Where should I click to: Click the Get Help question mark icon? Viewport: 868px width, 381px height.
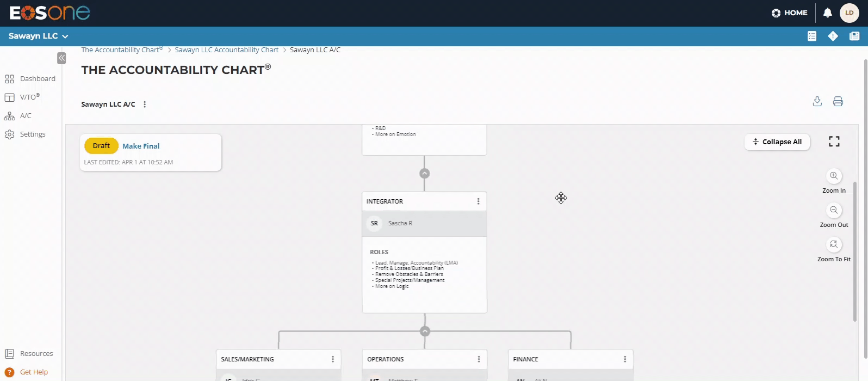coord(9,372)
